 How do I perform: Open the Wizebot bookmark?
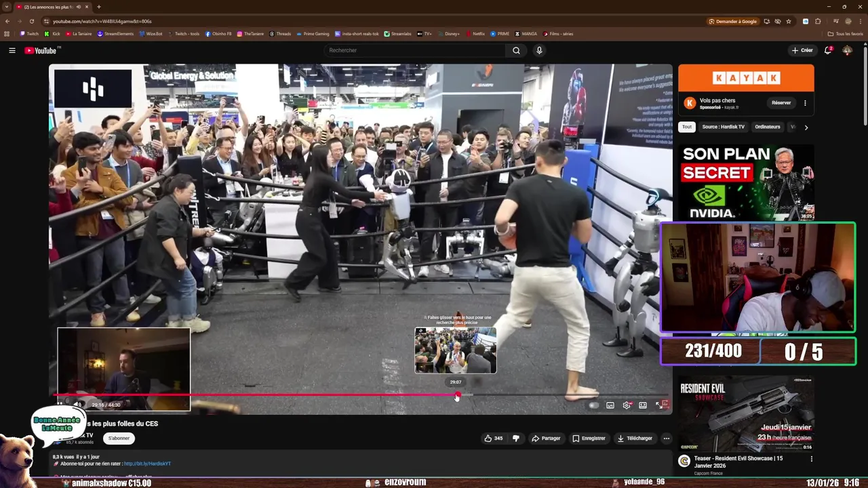click(151, 34)
